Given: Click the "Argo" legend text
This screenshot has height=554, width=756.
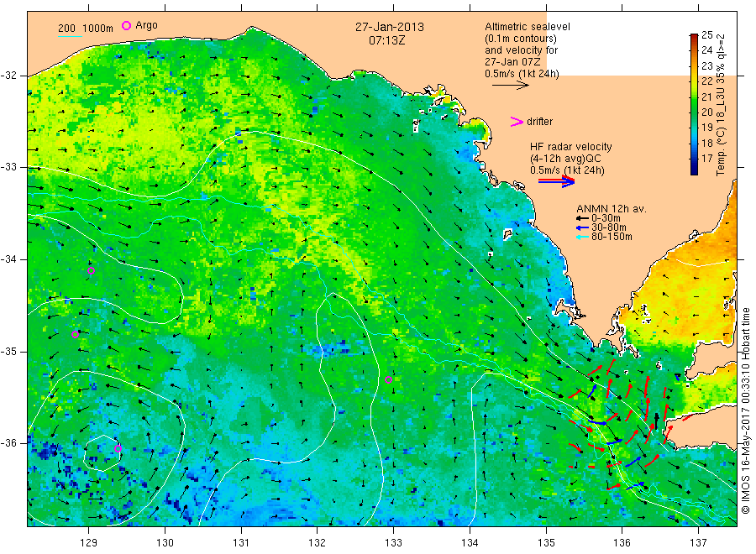Looking at the screenshot, I should coord(146,25).
